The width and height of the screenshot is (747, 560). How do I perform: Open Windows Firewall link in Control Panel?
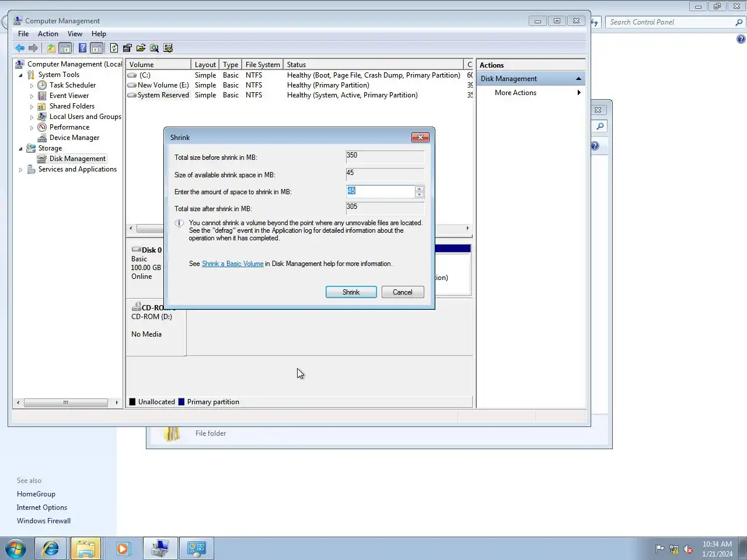point(44,521)
